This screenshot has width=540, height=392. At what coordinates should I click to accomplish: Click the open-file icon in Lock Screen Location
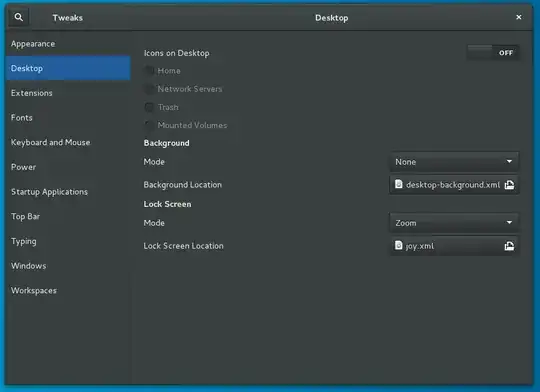509,246
